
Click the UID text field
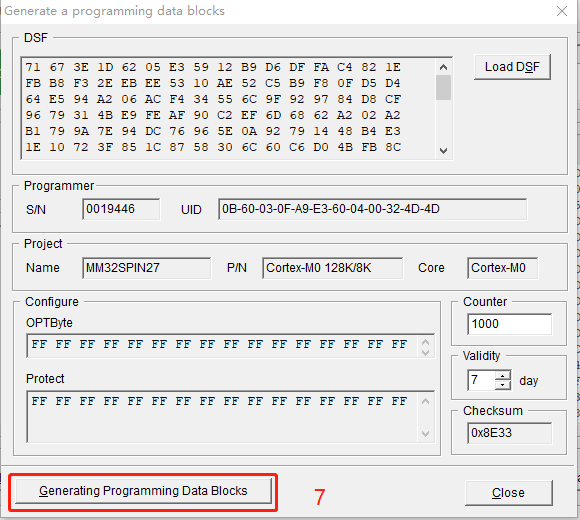(x=372, y=209)
